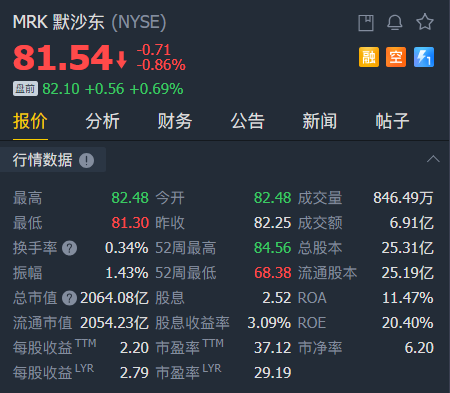Open the 帖子 tab
Viewport: 450px width, 393px height.
point(392,121)
